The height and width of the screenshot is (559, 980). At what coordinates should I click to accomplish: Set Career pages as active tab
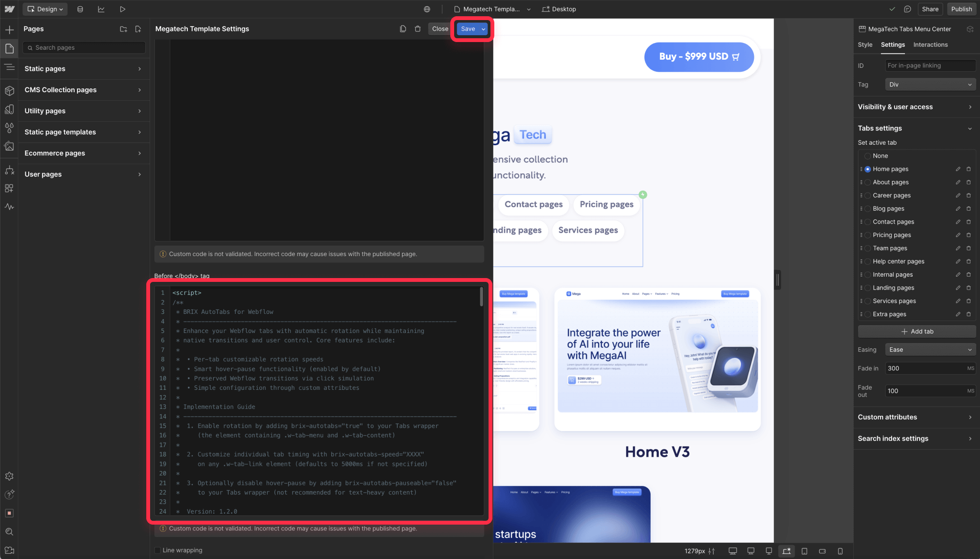coord(868,195)
